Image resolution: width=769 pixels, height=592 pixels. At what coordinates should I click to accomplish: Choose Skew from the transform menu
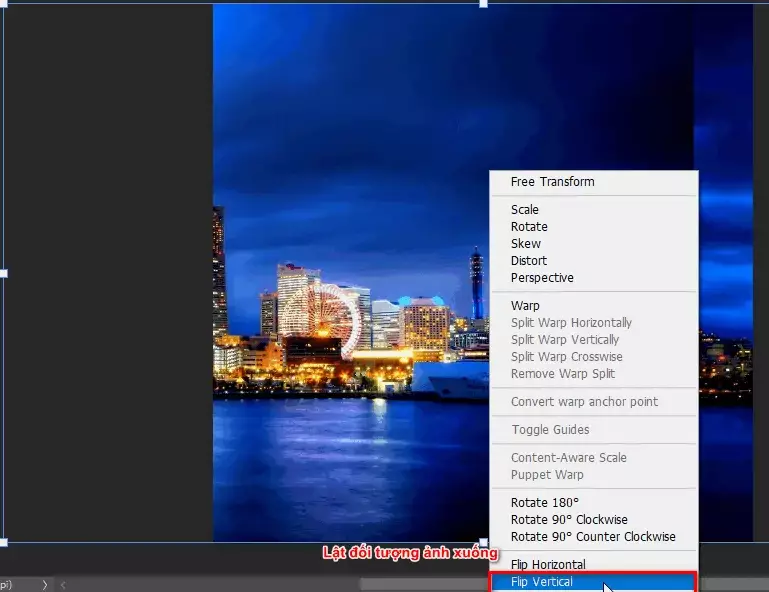click(594, 244)
